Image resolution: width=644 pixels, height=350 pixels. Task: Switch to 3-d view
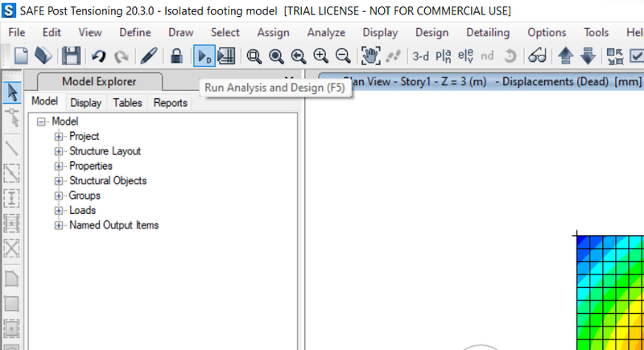[420, 56]
